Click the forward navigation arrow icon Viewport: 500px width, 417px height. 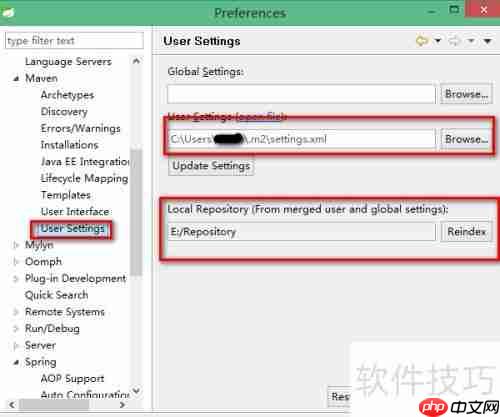[454, 41]
